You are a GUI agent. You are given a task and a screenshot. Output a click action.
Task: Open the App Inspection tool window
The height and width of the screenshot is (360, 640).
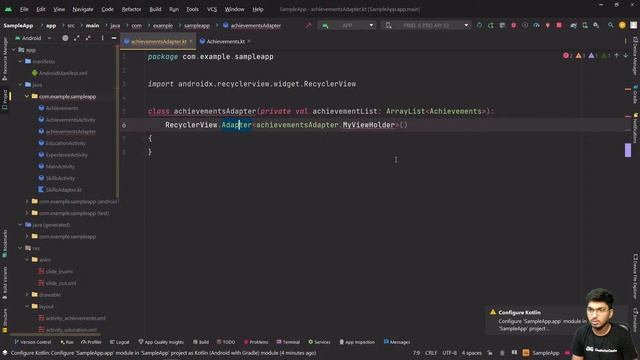click(357, 342)
